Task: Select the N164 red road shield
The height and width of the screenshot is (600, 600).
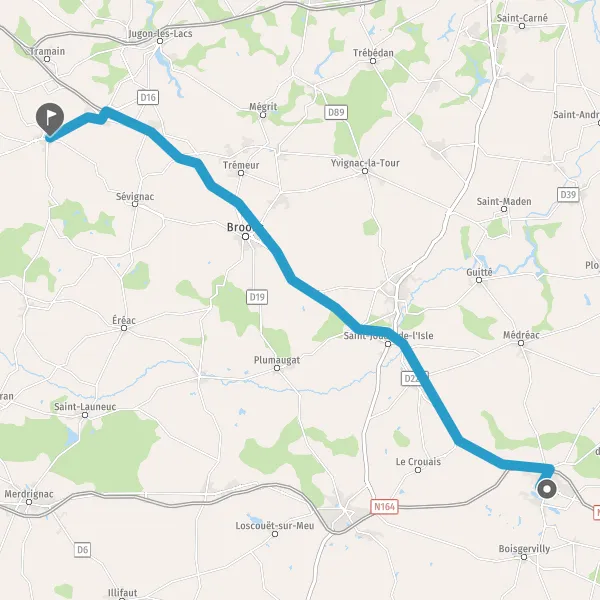Action: tap(384, 507)
